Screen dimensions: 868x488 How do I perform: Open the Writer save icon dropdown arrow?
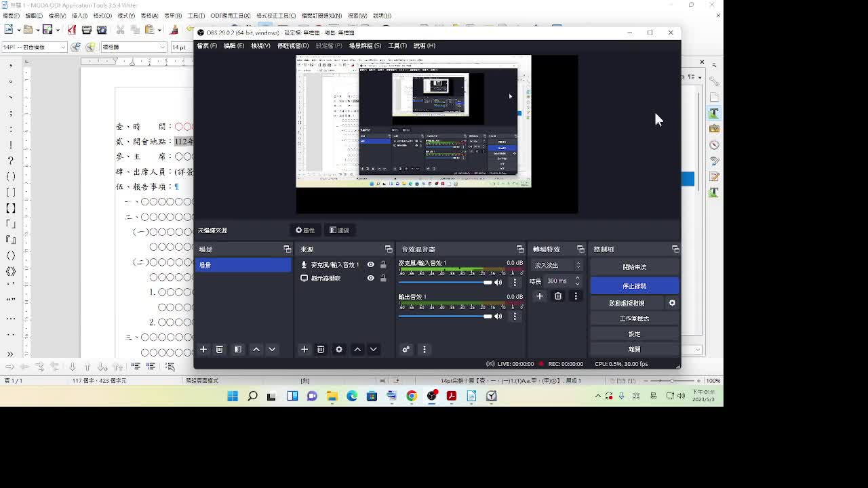point(57,29)
